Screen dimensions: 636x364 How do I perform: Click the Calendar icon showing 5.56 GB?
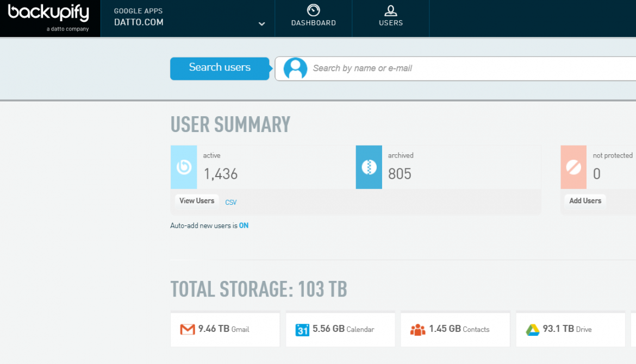[302, 329]
